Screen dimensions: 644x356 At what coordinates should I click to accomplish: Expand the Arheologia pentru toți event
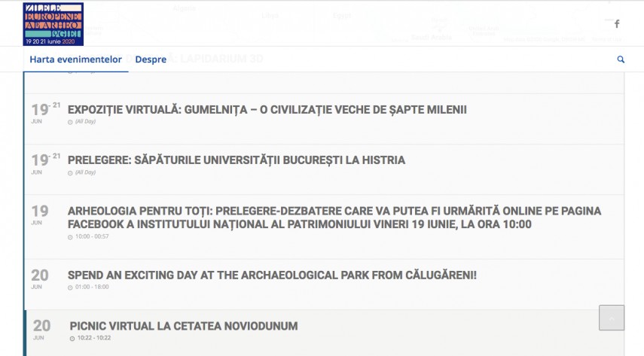[x=334, y=218]
